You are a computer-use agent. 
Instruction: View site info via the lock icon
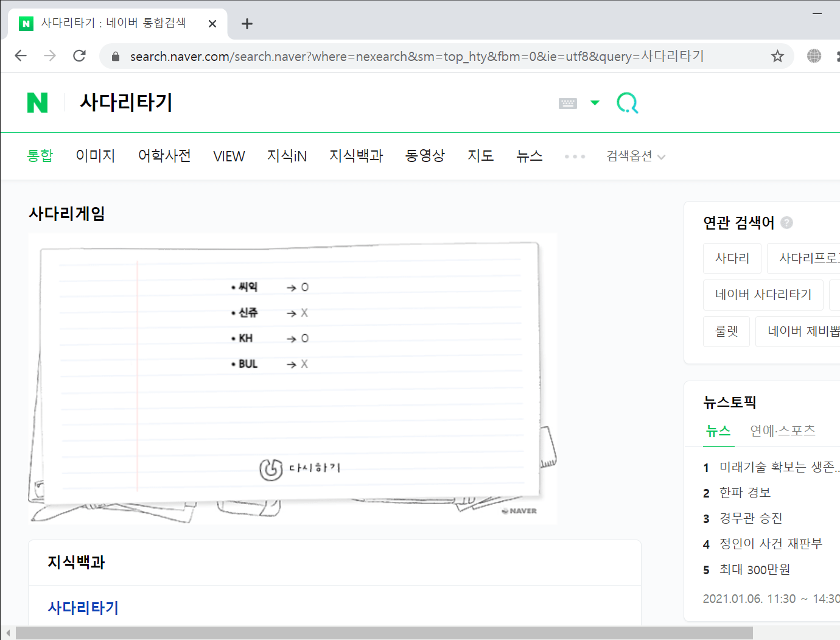pos(116,57)
